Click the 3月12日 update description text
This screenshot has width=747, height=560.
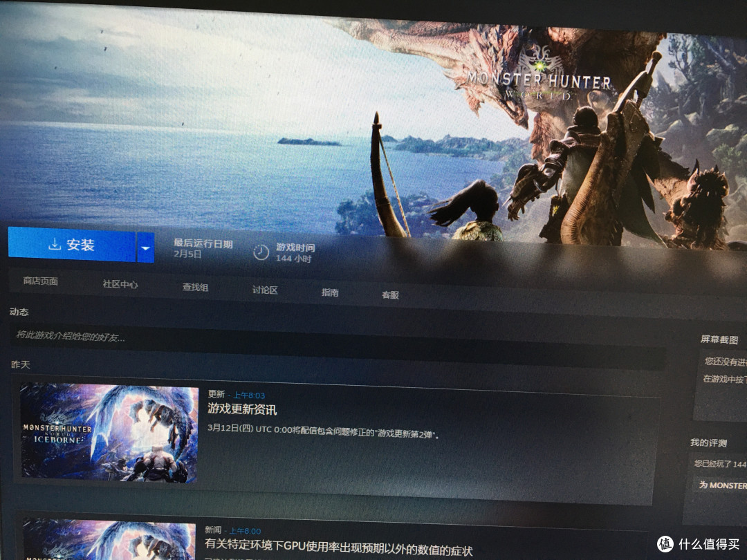[323, 431]
